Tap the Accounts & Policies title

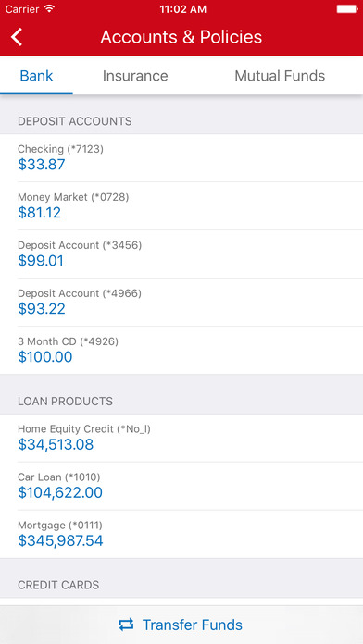click(x=181, y=37)
